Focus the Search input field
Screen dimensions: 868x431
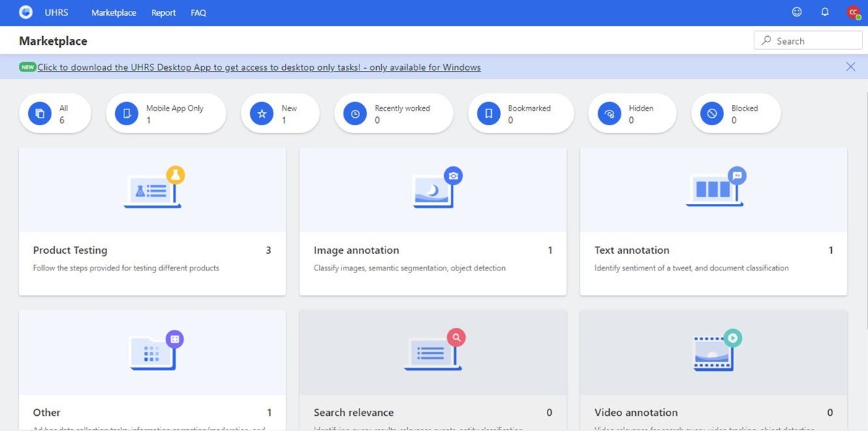click(808, 40)
